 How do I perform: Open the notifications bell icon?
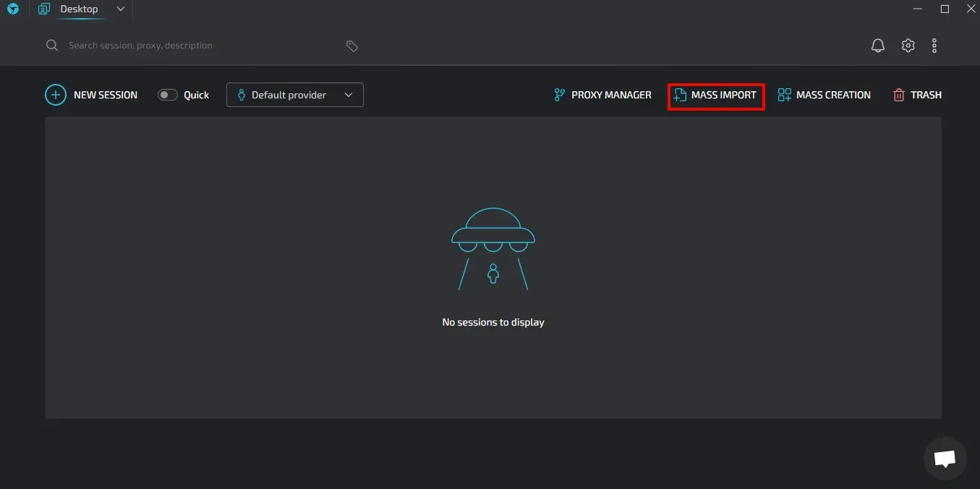[877, 45]
